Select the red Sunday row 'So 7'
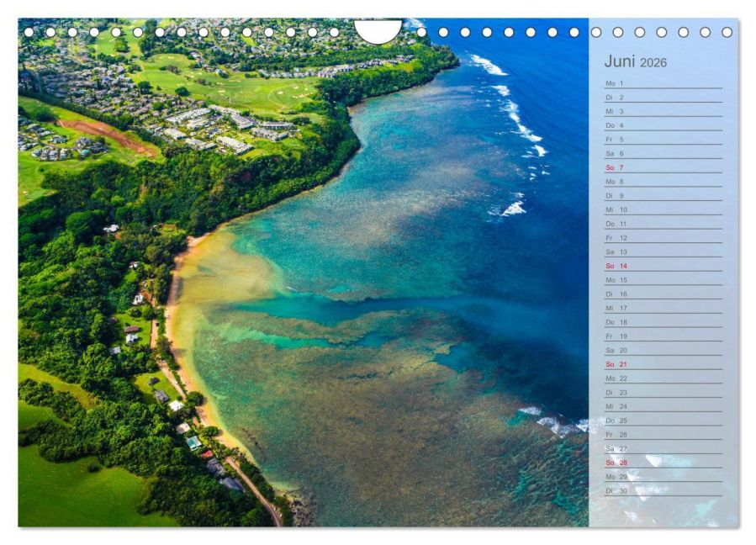The width and height of the screenshot is (756, 545). click(663, 167)
